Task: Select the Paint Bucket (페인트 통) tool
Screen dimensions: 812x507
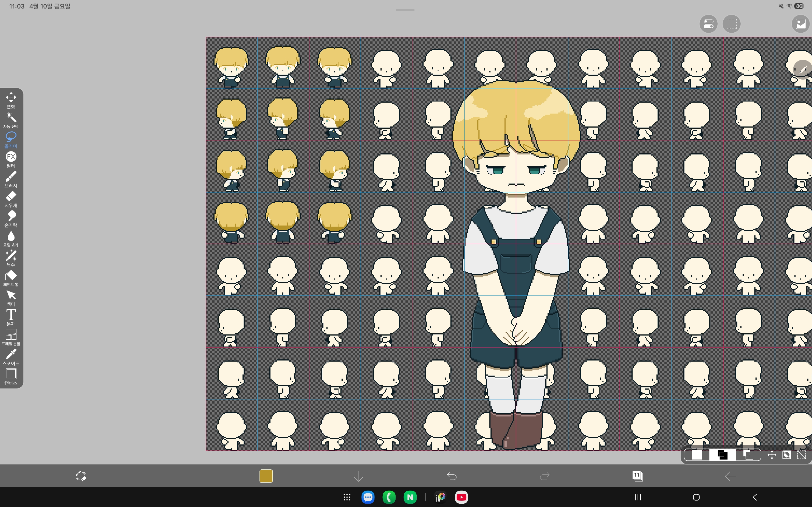Action: tap(11, 278)
